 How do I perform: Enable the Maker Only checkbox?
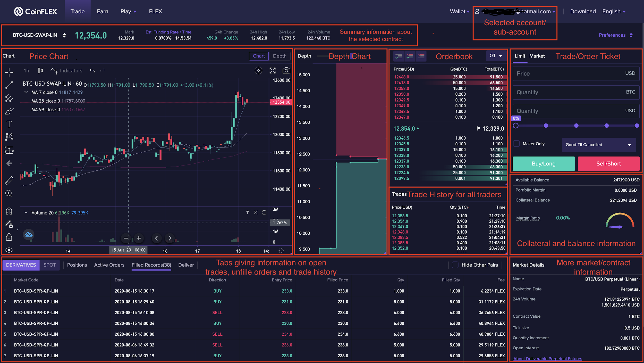516,144
